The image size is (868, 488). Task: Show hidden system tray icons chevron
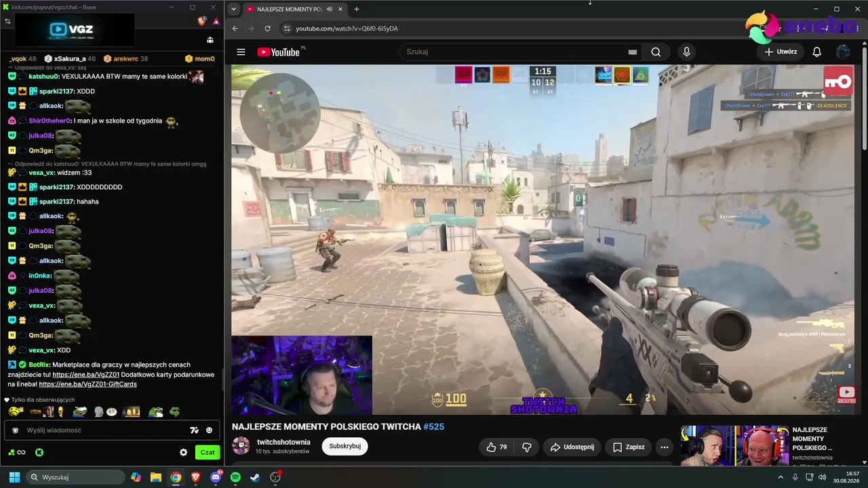[780, 477]
